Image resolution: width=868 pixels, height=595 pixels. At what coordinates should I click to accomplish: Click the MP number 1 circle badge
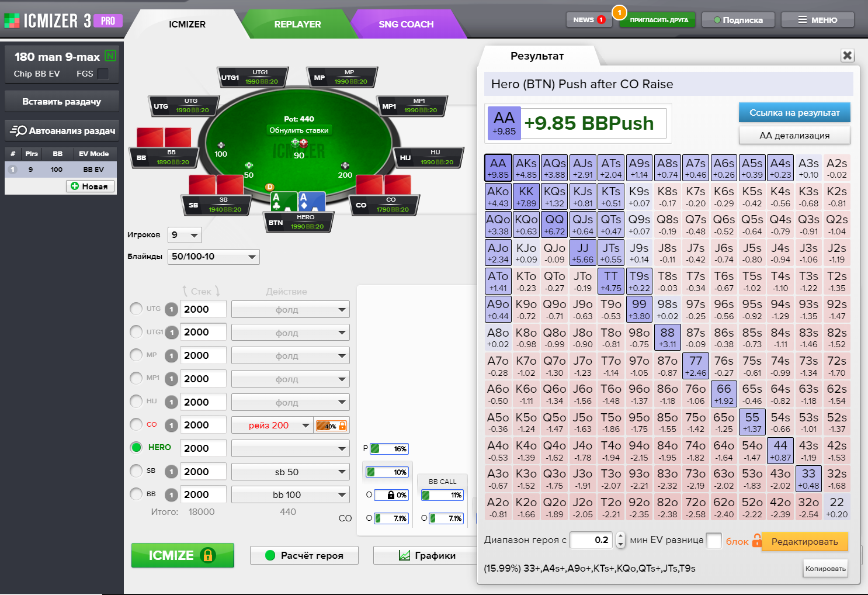[171, 356]
